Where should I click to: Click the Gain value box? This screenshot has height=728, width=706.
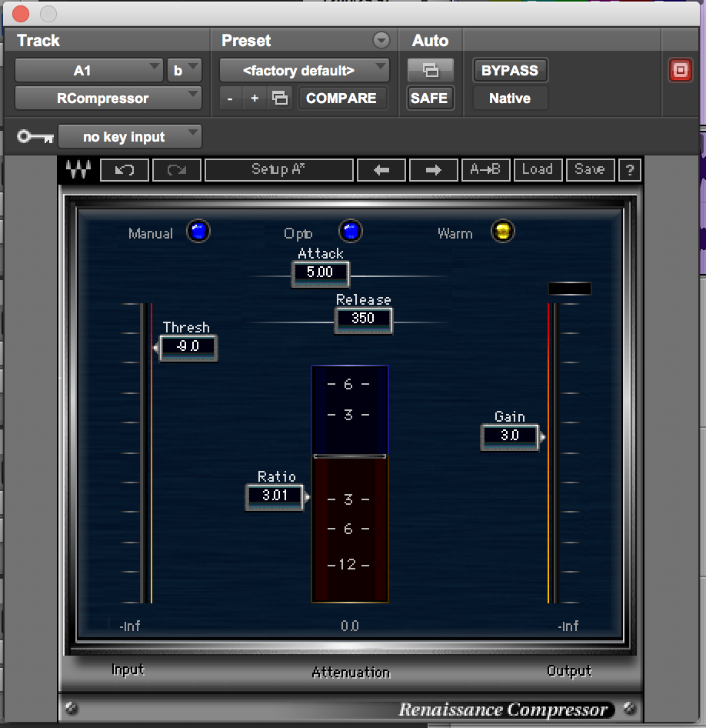pyautogui.click(x=510, y=436)
